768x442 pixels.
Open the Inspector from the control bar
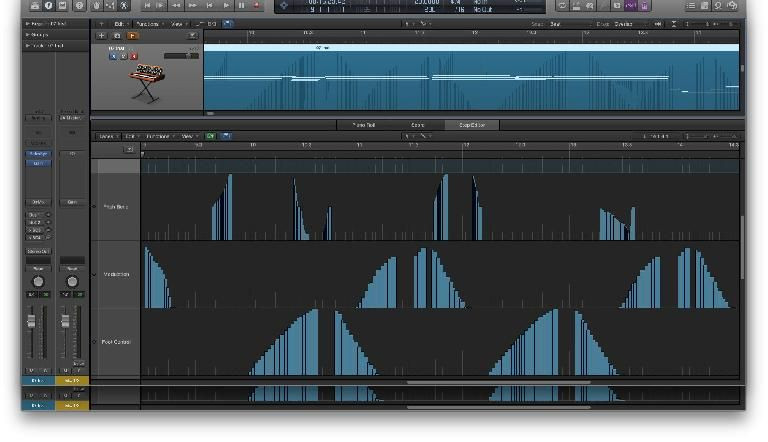point(49,6)
